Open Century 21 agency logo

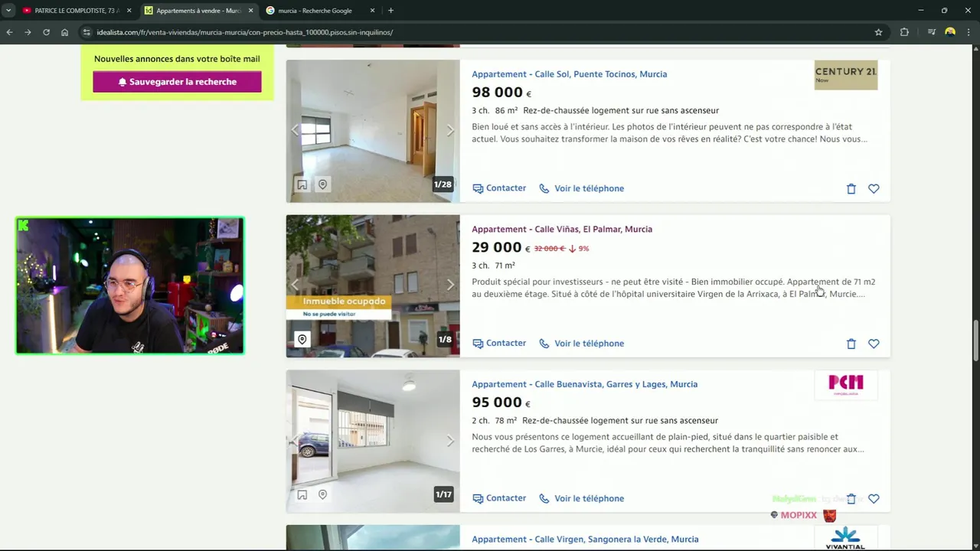point(846,75)
